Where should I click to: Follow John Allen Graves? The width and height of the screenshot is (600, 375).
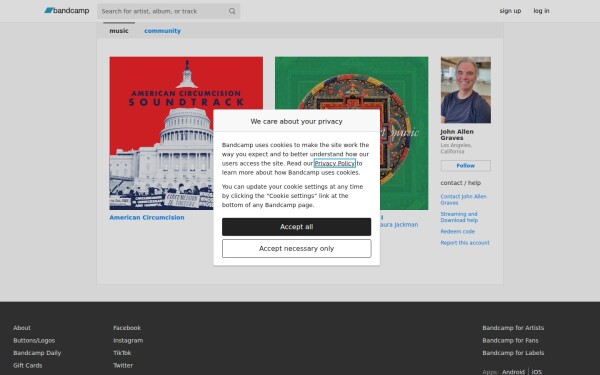[465, 166]
